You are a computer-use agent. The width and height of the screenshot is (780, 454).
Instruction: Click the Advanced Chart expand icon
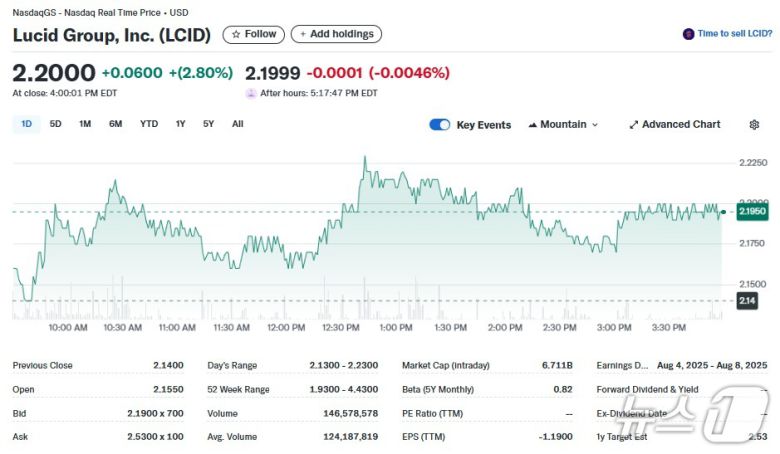coord(634,125)
